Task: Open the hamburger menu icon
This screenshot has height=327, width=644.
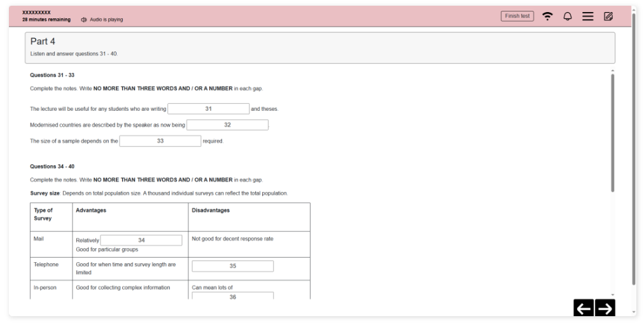Action: [x=588, y=16]
